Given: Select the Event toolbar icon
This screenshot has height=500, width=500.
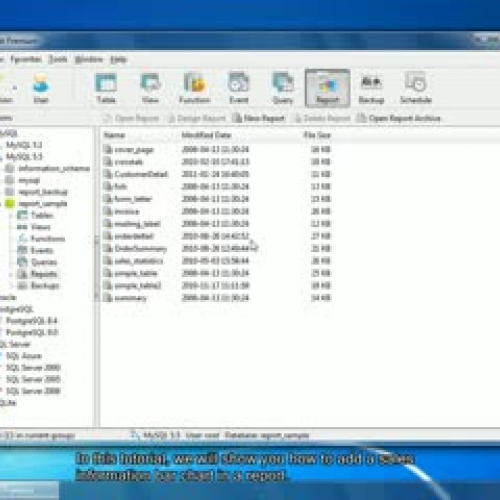Looking at the screenshot, I should tap(239, 88).
